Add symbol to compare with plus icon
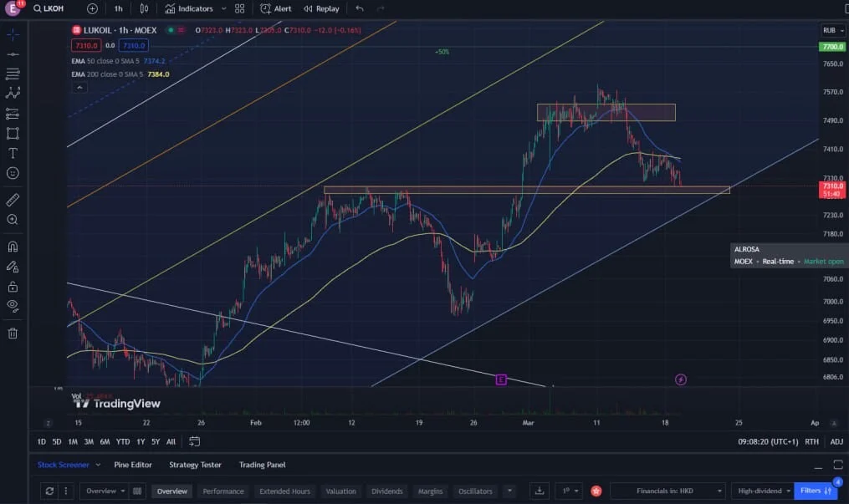Image resolution: width=849 pixels, height=504 pixels. tap(93, 8)
